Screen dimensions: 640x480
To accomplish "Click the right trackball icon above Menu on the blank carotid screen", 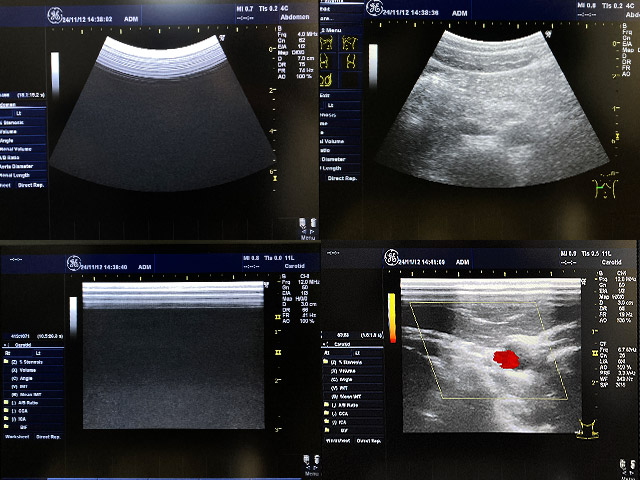I will [316, 460].
